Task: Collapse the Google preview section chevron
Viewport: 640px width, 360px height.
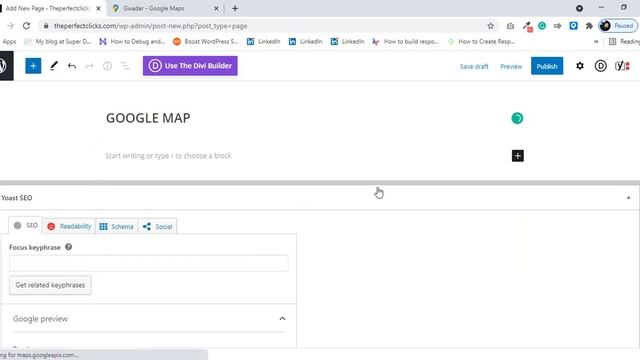Action: (282, 318)
